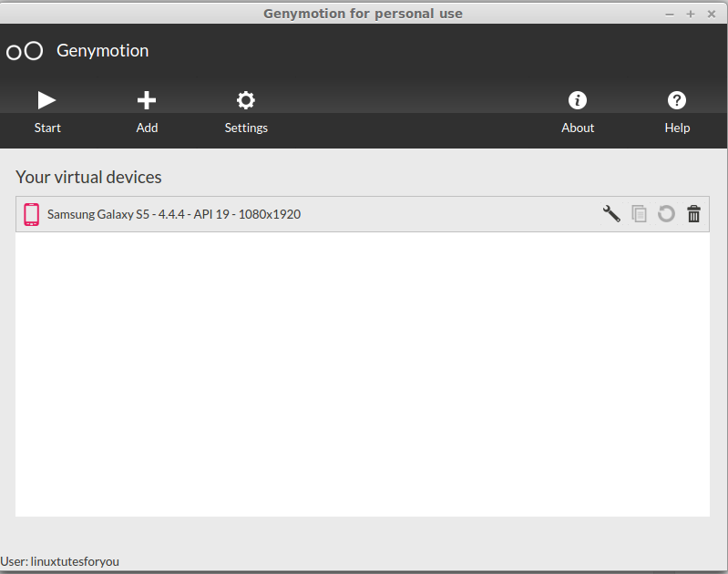
Task: Maximize the Genymotion window
Action: [691, 14]
